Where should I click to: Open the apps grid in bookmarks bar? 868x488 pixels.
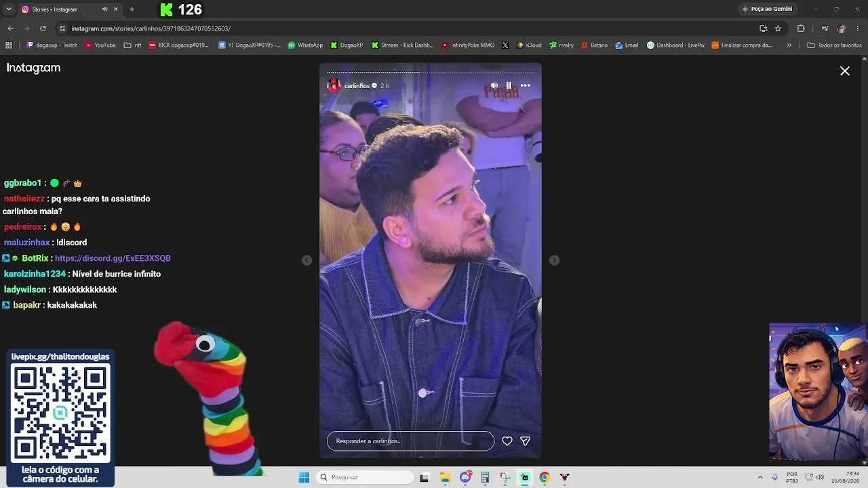point(9,45)
